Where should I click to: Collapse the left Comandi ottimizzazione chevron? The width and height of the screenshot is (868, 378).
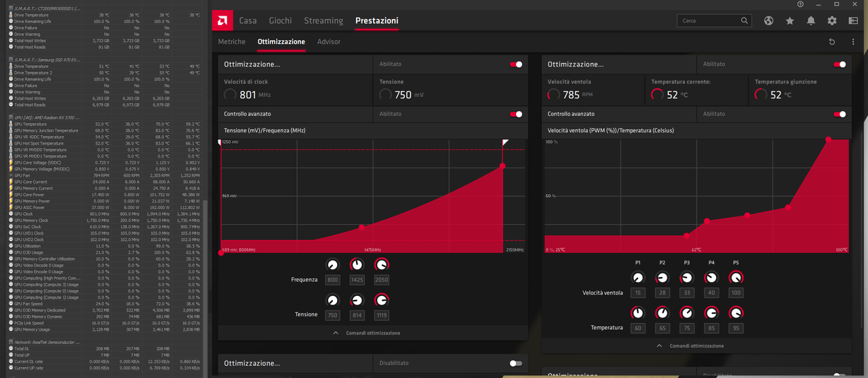click(336, 333)
